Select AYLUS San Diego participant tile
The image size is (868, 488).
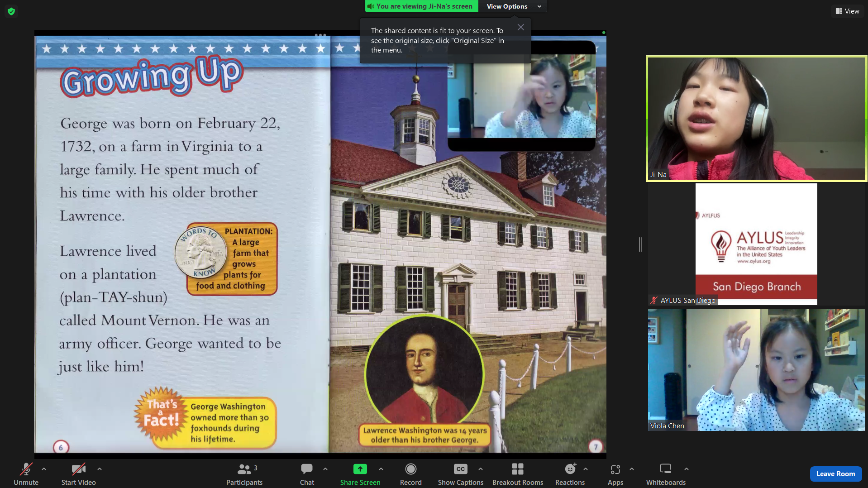(x=756, y=244)
